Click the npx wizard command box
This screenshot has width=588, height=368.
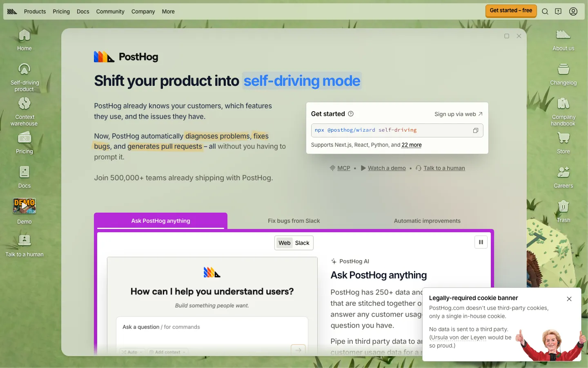(397, 130)
